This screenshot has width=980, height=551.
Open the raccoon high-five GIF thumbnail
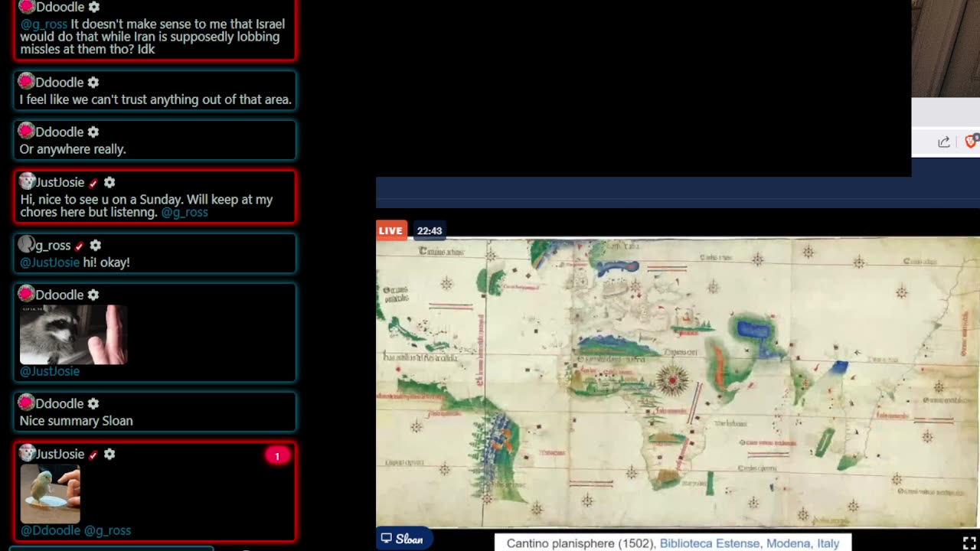[x=73, y=334]
